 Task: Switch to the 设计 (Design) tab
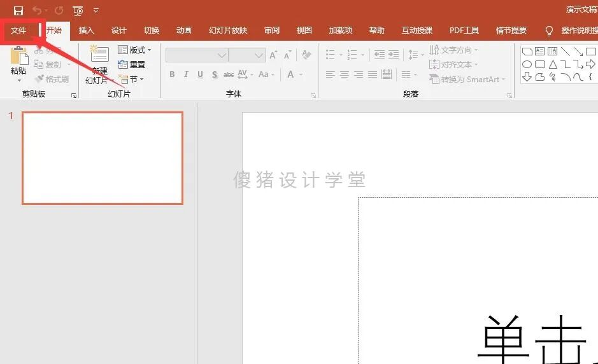tap(119, 31)
